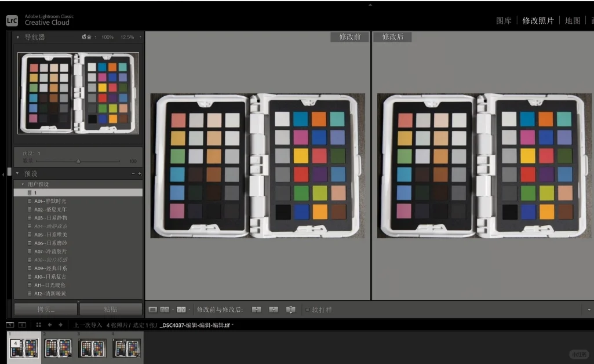Collapse the 预设 presets panel triangle

17,173
